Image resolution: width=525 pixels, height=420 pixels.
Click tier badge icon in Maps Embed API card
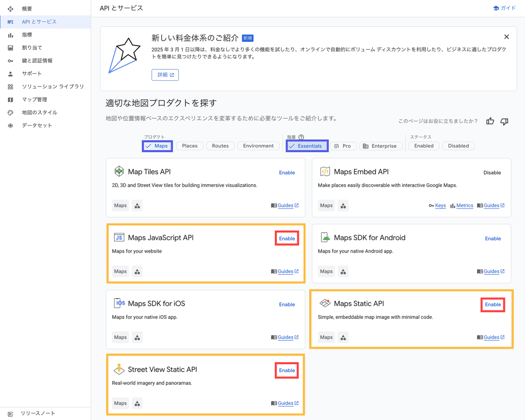343,205
